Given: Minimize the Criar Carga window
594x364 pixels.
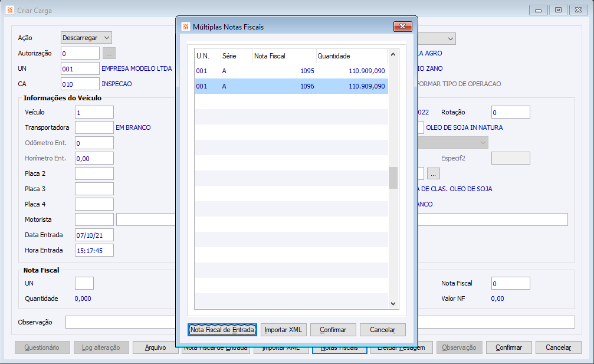Looking at the screenshot, I should 539,10.
